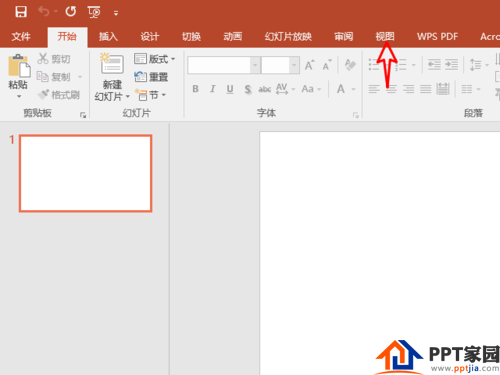Viewport: 500px width, 375px height.
Task: Click the 重置 (Reset) slide button
Action: click(151, 77)
